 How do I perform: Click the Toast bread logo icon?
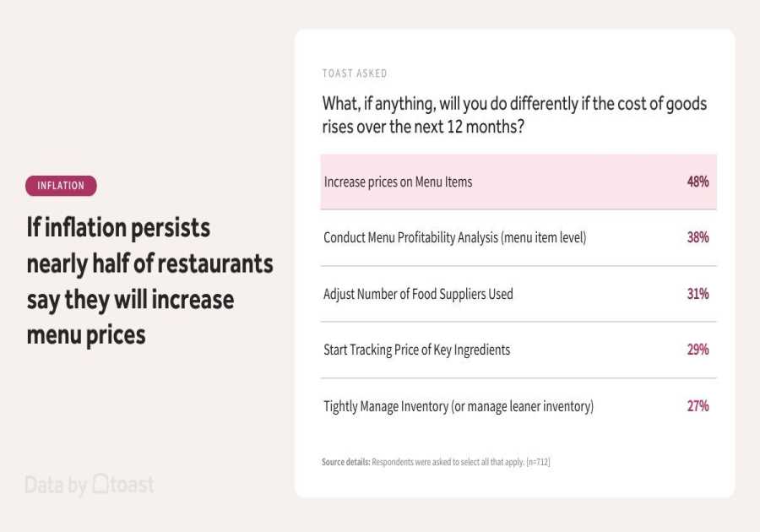(100, 484)
